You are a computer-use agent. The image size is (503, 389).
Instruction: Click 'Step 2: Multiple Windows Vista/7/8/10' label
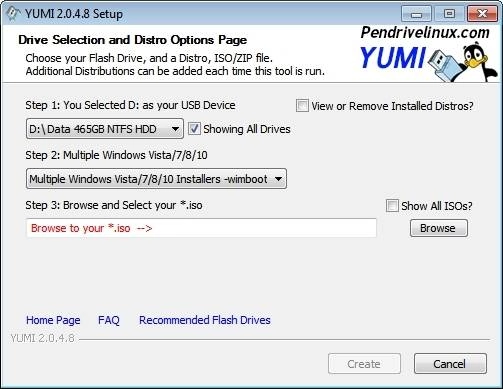point(116,155)
